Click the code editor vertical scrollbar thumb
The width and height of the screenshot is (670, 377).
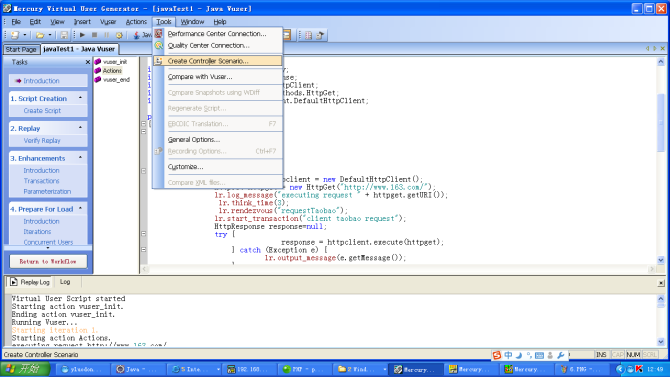point(661,122)
